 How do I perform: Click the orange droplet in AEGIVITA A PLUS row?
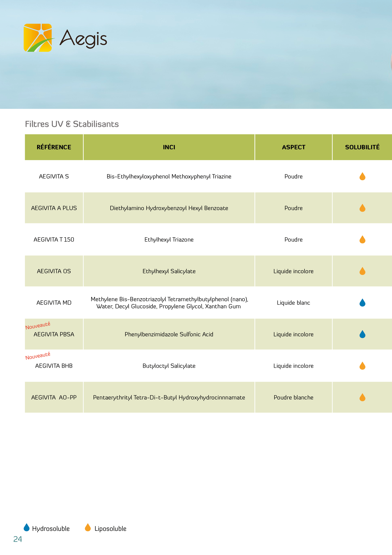tap(362, 208)
